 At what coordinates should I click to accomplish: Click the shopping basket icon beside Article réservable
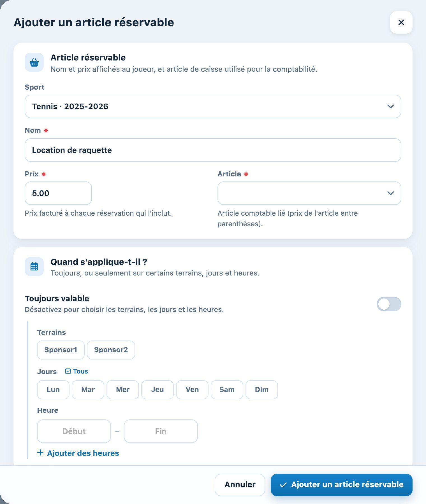click(34, 62)
